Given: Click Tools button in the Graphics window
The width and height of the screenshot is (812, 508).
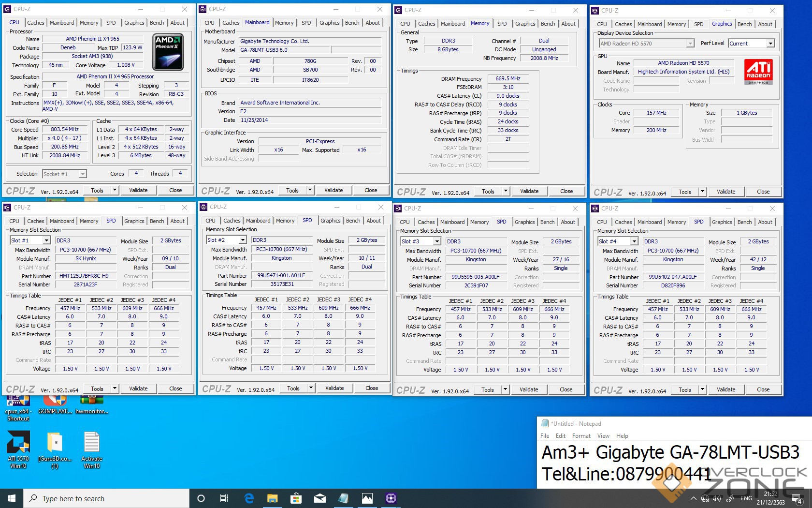Looking at the screenshot, I should [x=685, y=192].
